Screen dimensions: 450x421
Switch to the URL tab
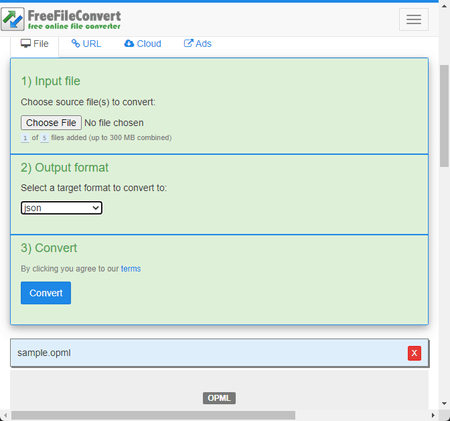coord(86,44)
